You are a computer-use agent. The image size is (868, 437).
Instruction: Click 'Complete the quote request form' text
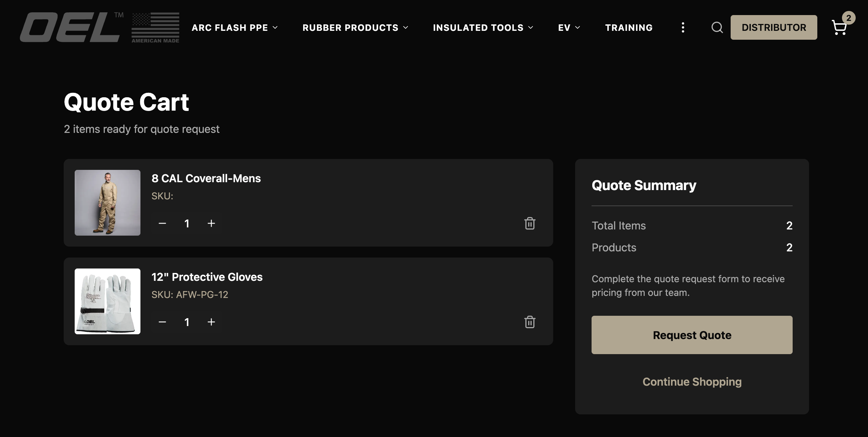coord(688,286)
